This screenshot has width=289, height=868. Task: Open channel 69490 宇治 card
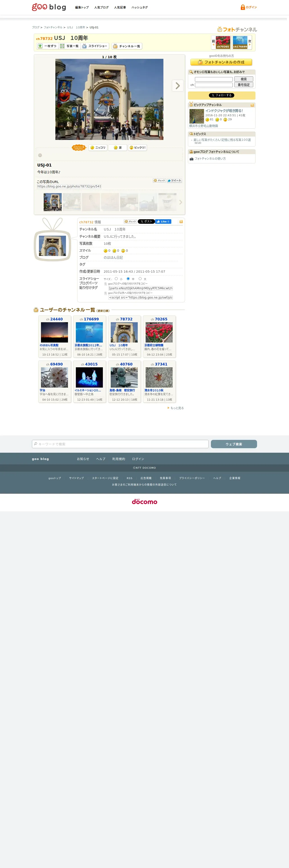(54, 381)
